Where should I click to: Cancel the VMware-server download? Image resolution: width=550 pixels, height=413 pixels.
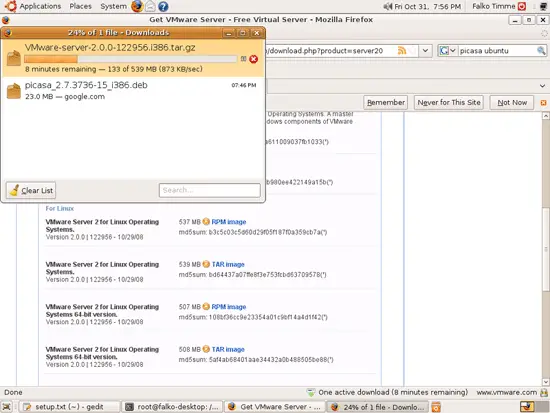pos(254,59)
